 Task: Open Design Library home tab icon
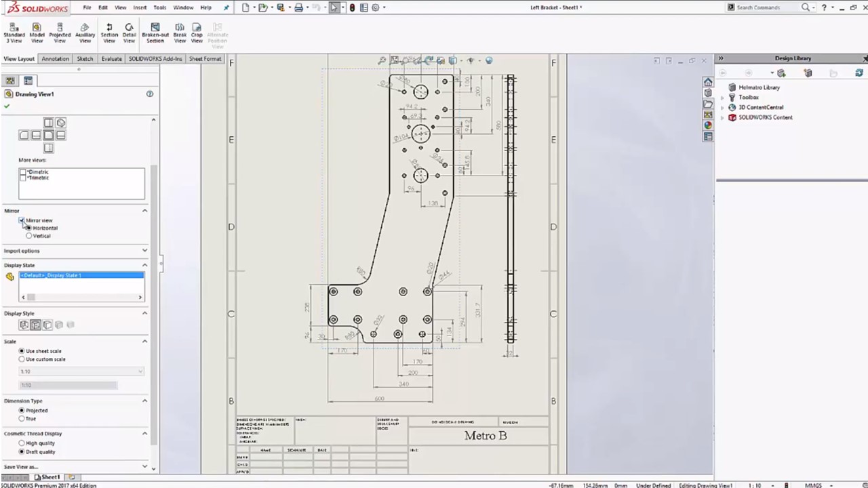[708, 82]
